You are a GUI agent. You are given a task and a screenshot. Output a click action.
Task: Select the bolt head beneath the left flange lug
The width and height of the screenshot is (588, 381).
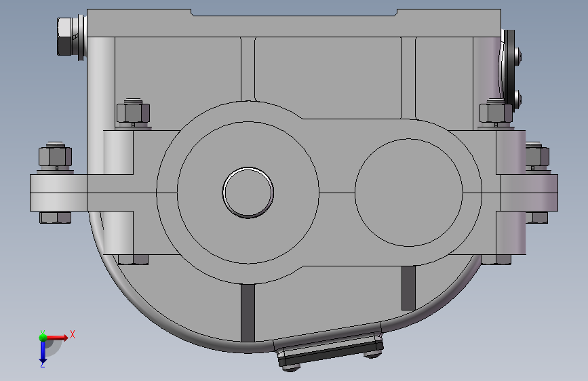tap(55, 218)
